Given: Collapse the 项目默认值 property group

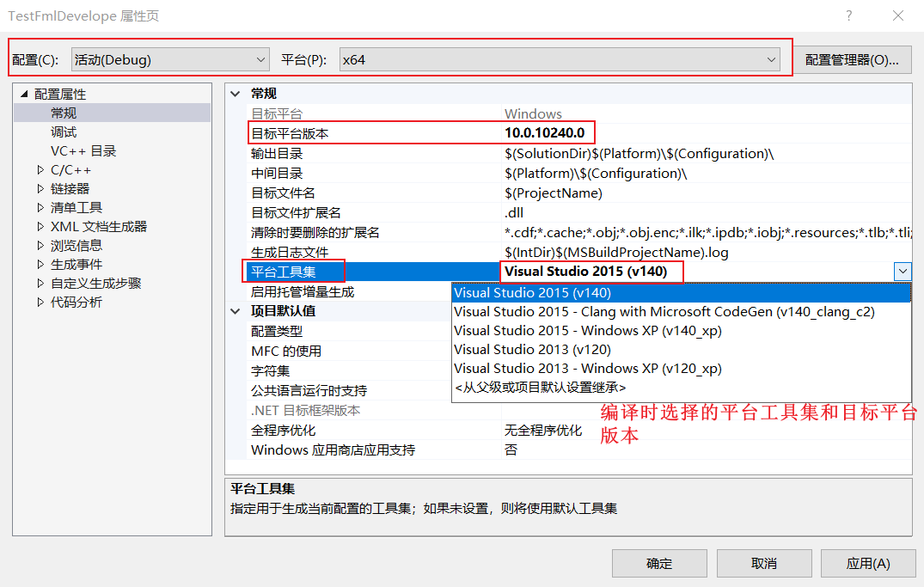Looking at the screenshot, I should (x=236, y=311).
